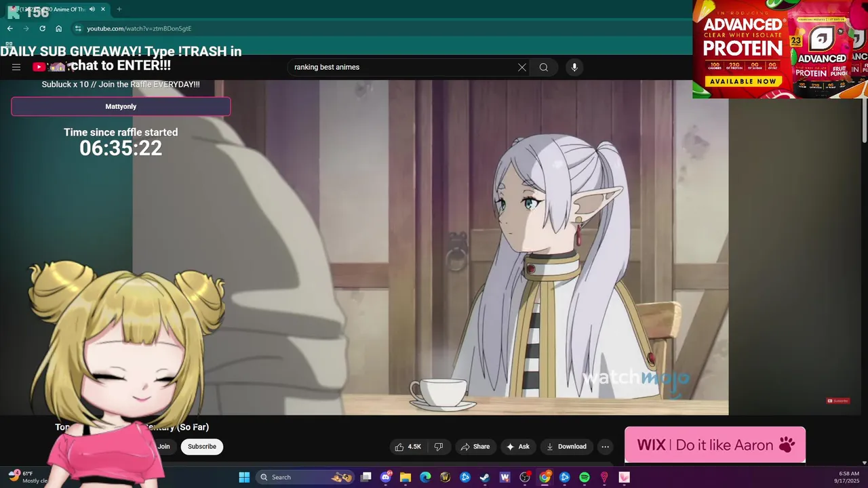The image size is (868, 488).
Task: Share the video using the Share button
Action: [475, 447]
